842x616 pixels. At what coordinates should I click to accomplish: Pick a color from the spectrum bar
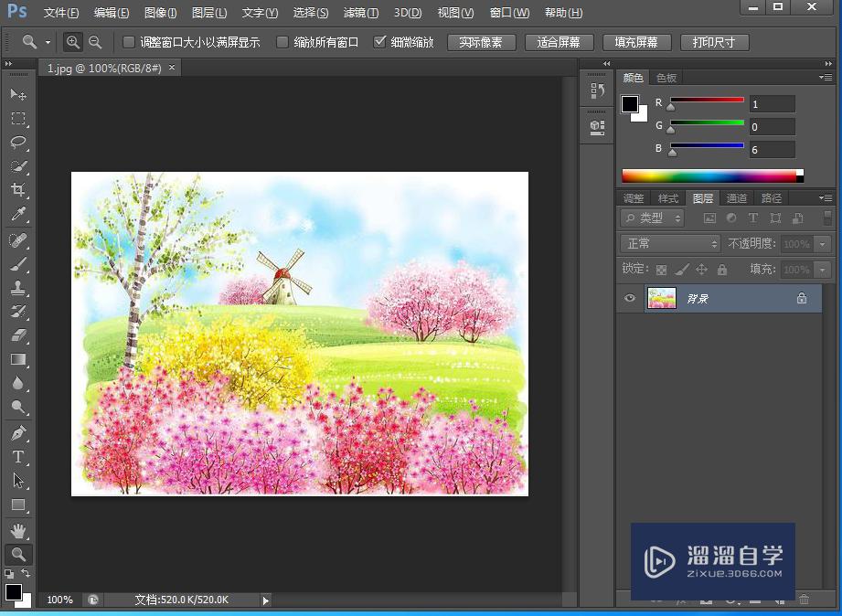709,176
